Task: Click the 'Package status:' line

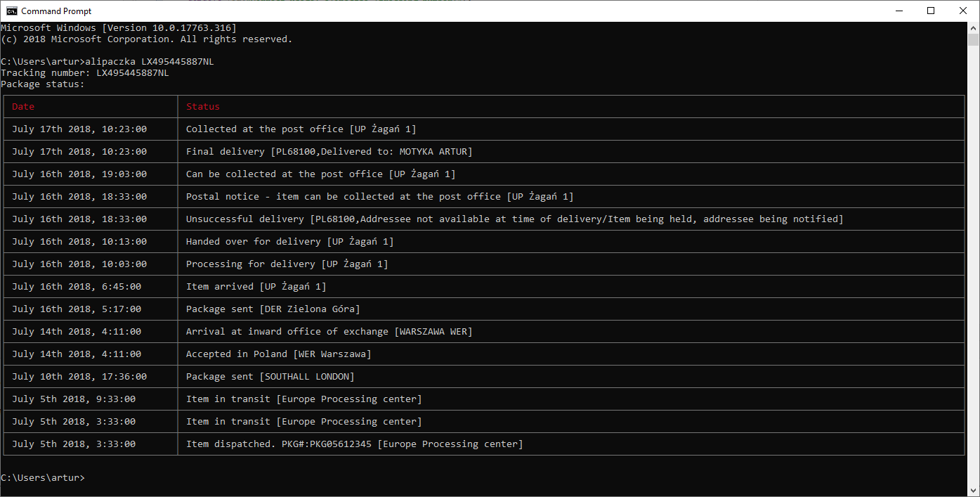Action: [43, 84]
